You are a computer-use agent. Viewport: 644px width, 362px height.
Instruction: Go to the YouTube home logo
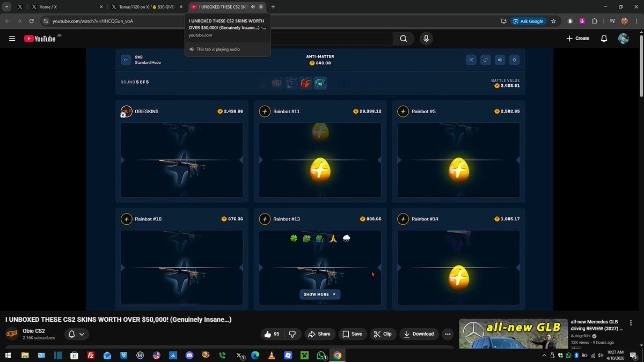tap(40, 39)
